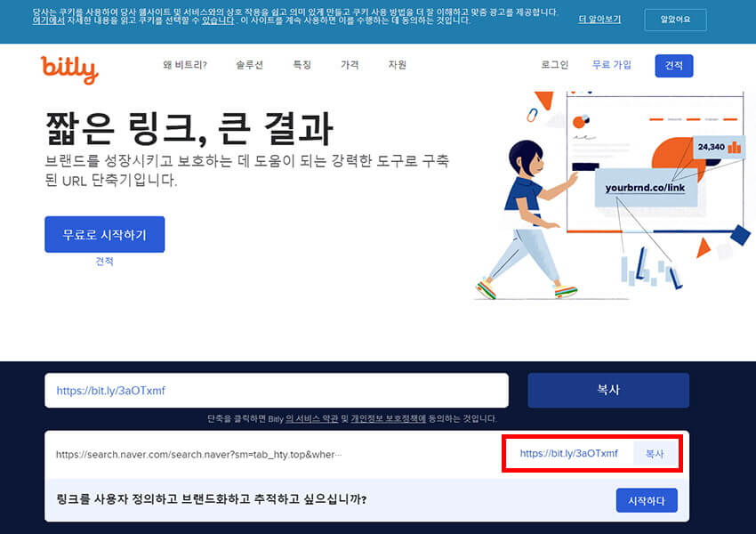Click small 복사 button beside short link
This screenshot has width=756, height=534.
pos(655,453)
